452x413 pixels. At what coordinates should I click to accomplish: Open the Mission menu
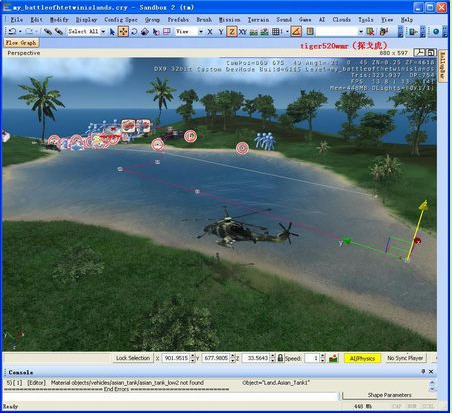pos(229,20)
